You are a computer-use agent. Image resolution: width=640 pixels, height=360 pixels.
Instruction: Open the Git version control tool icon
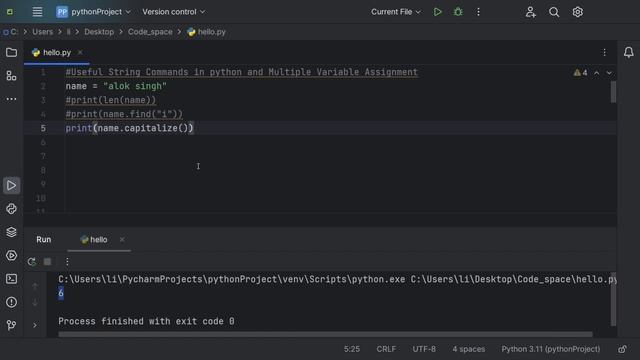pyautogui.click(x=11, y=325)
